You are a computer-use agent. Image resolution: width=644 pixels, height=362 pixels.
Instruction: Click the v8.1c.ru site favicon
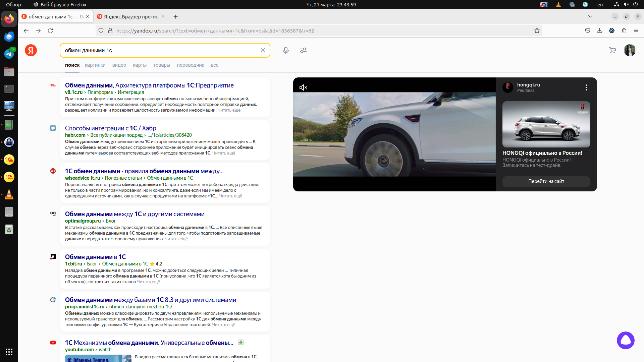(53, 85)
